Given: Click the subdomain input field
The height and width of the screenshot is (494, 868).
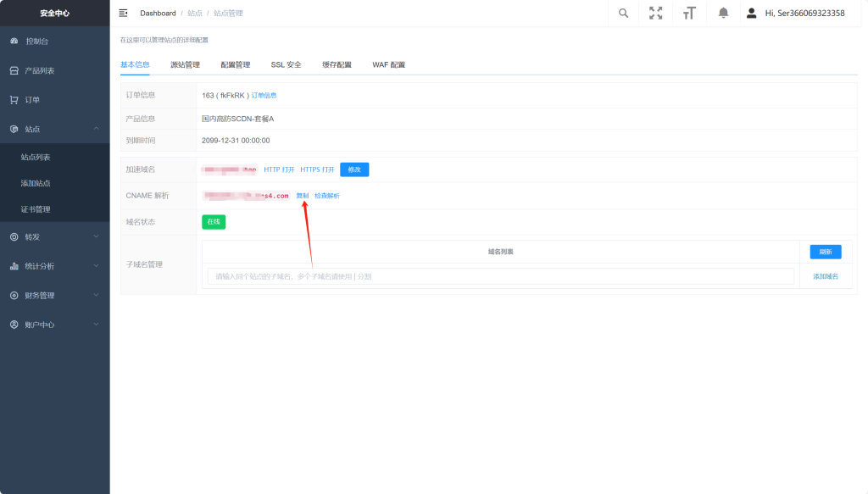Looking at the screenshot, I should [x=500, y=276].
